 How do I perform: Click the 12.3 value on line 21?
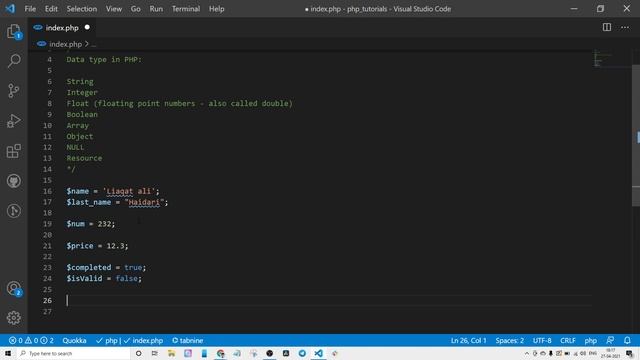(116, 246)
